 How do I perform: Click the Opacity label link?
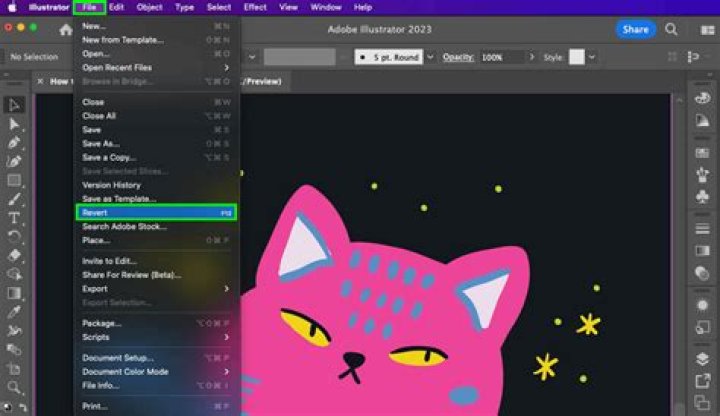tap(458, 57)
